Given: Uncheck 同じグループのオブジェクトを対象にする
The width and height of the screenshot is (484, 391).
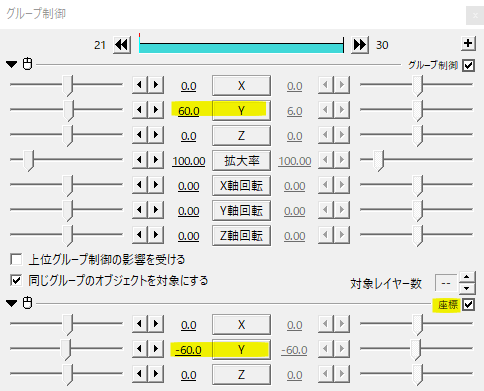Looking at the screenshot, I should (x=16, y=280).
